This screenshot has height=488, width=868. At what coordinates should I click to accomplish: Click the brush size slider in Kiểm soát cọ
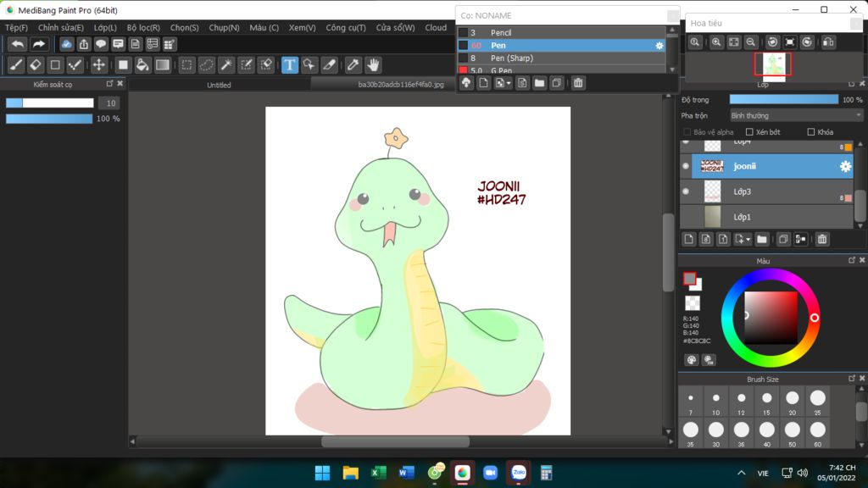pyautogui.click(x=50, y=103)
